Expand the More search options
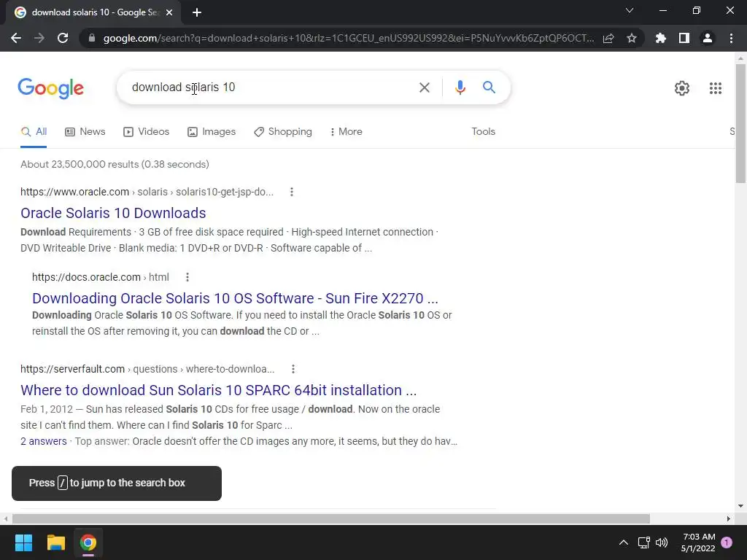747x560 pixels. coord(347,132)
